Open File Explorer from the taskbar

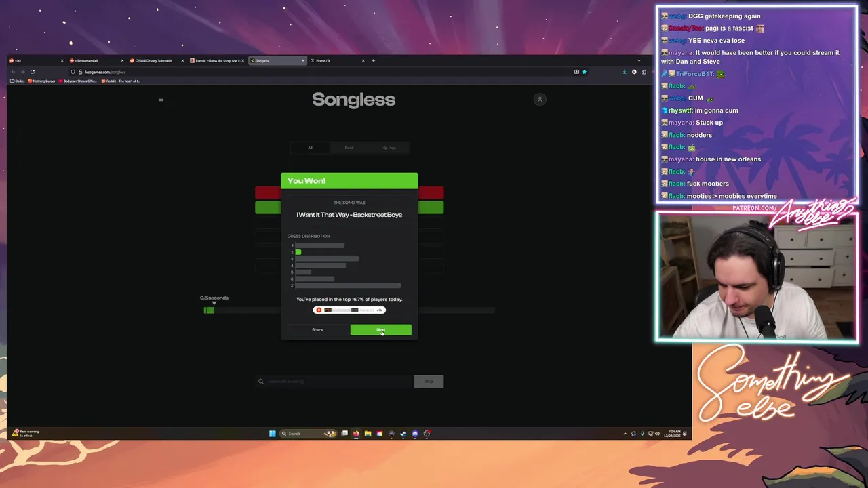point(368,434)
